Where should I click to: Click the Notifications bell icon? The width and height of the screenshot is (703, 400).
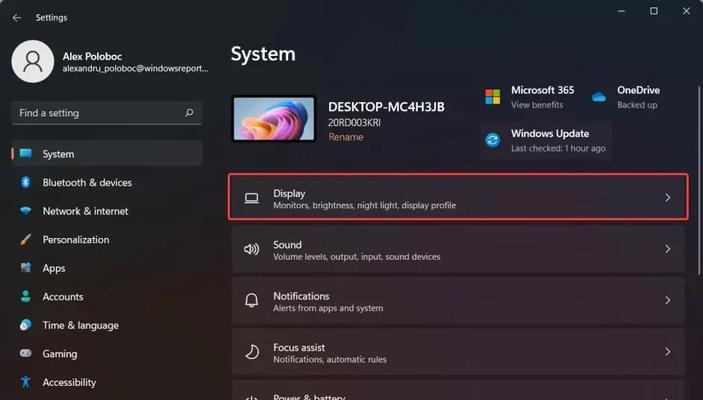252,300
